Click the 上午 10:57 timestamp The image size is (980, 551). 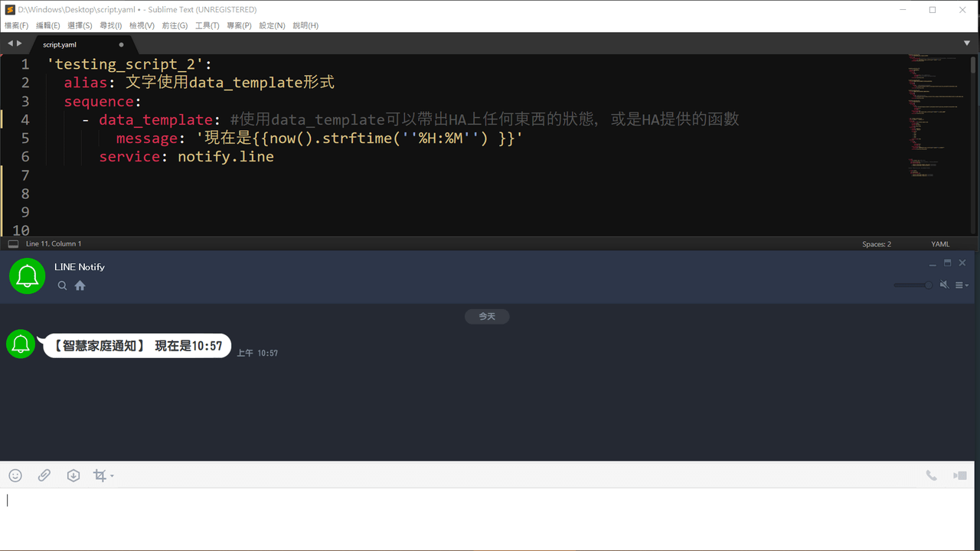257,353
